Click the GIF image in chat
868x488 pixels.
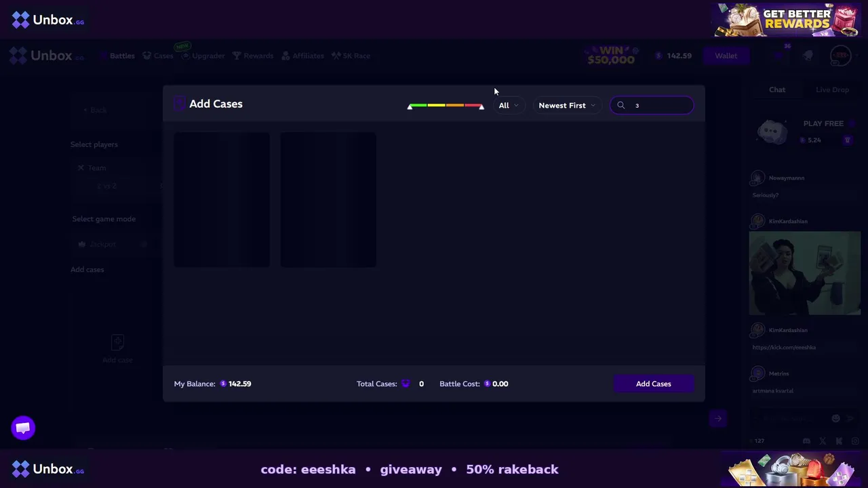805,273
